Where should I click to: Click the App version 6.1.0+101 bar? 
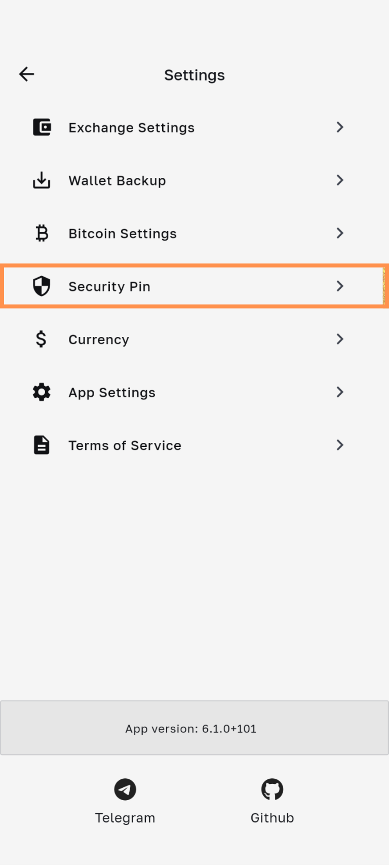(x=194, y=729)
